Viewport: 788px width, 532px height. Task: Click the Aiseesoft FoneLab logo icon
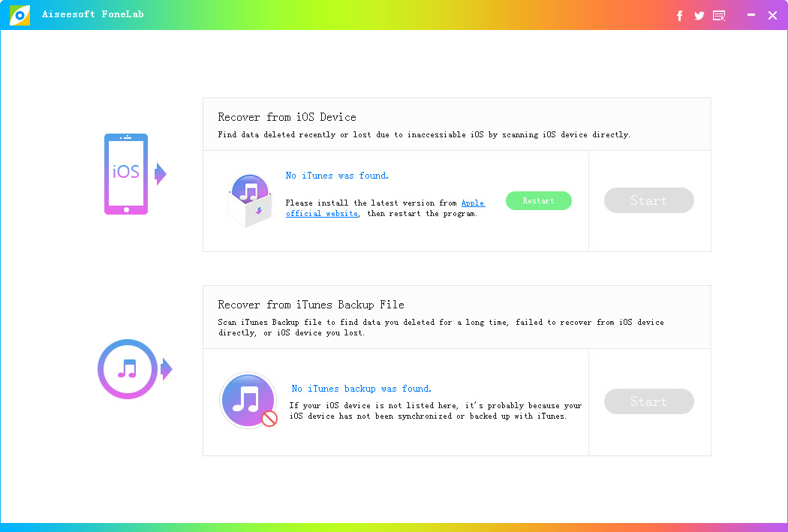(x=20, y=15)
